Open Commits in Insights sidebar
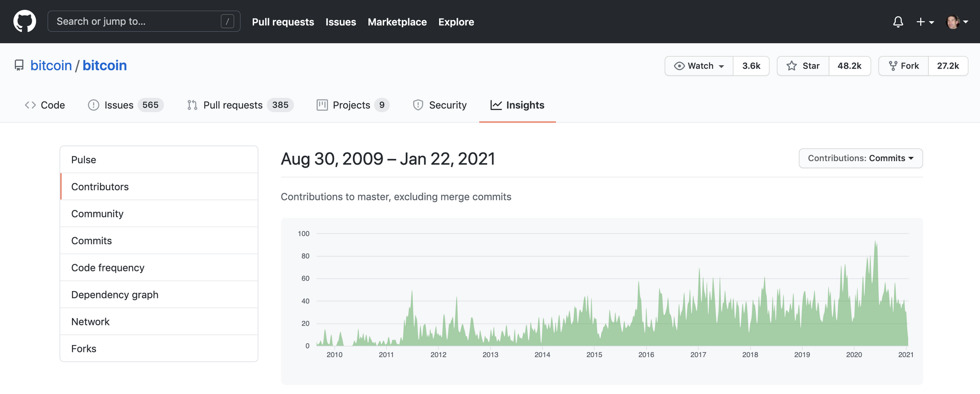This screenshot has height=394, width=980. [x=159, y=241]
